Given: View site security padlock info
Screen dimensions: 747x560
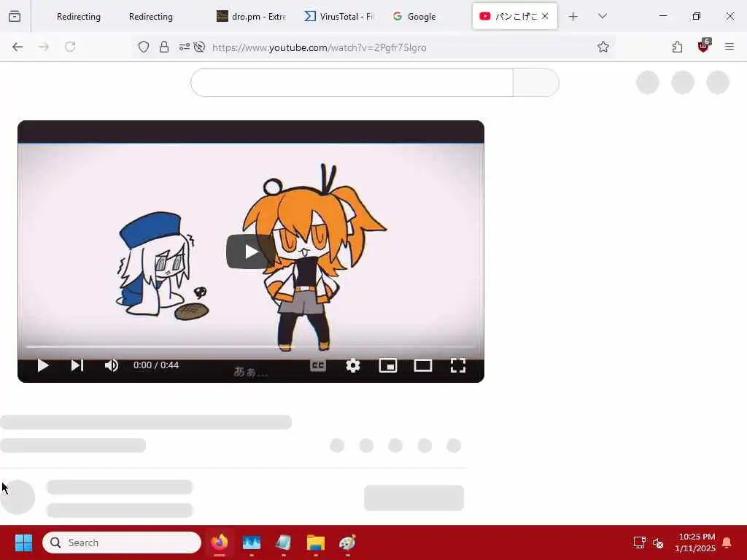Looking at the screenshot, I should coord(164,47).
